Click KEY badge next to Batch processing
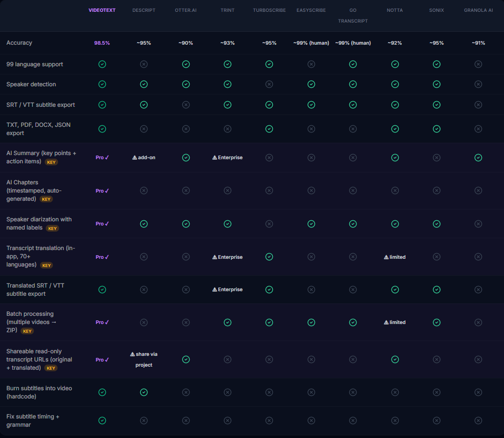504x438 pixels. tap(27, 331)
